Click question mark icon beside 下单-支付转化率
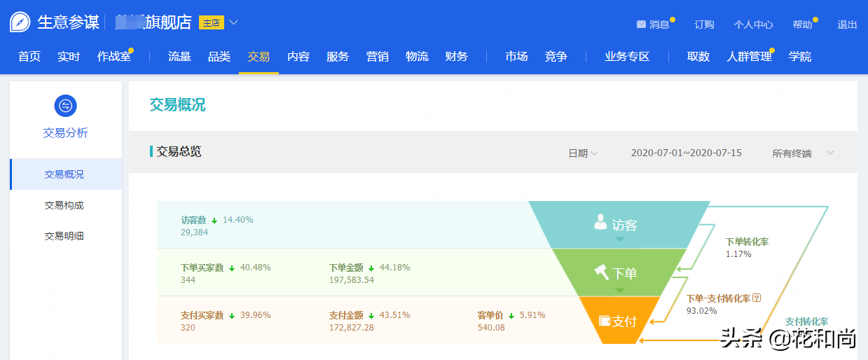 (x=756, y=298)
